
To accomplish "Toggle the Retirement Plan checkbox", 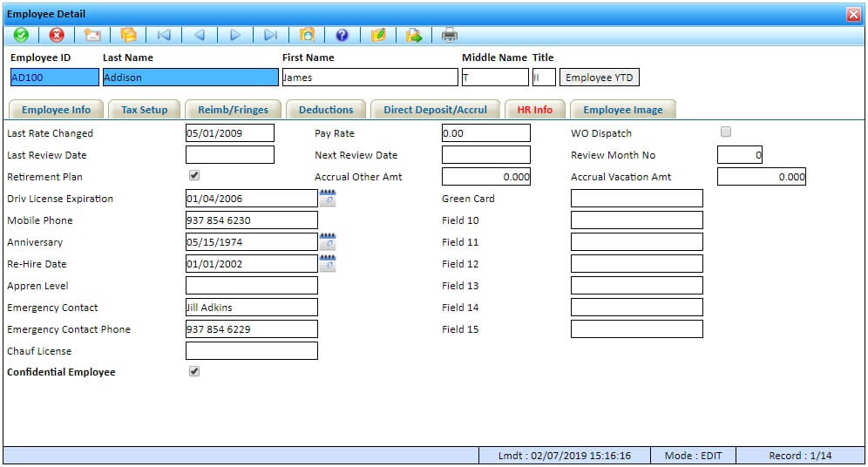I will (194, 175).
